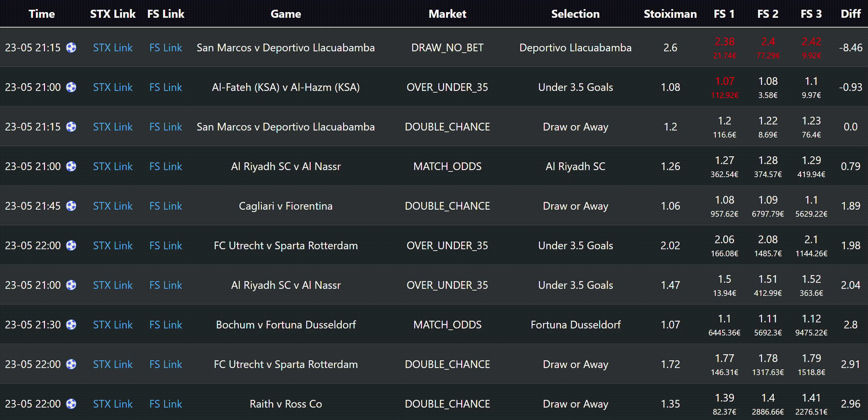The height and width of the screenshot is (420, 868).
Task: Sort table by Diff column header
Action: pyautogui.click(x=851, y=14)
